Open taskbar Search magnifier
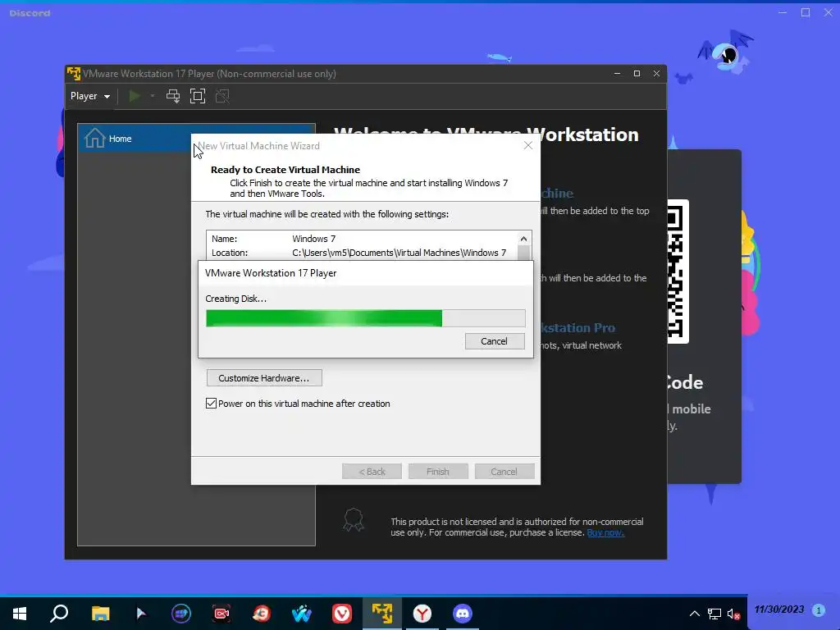The height and width of the screenshot is (630, 840). point(59,613)
